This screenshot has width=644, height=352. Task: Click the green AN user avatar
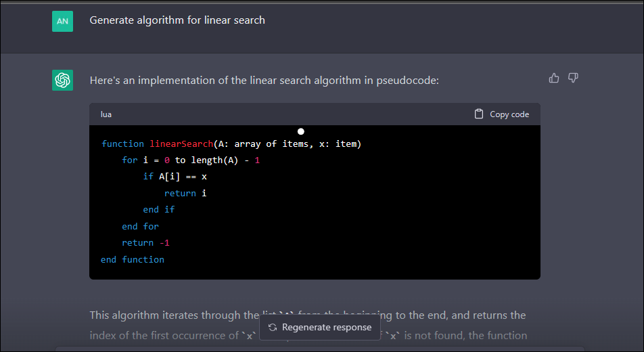(x=62, y=21)
